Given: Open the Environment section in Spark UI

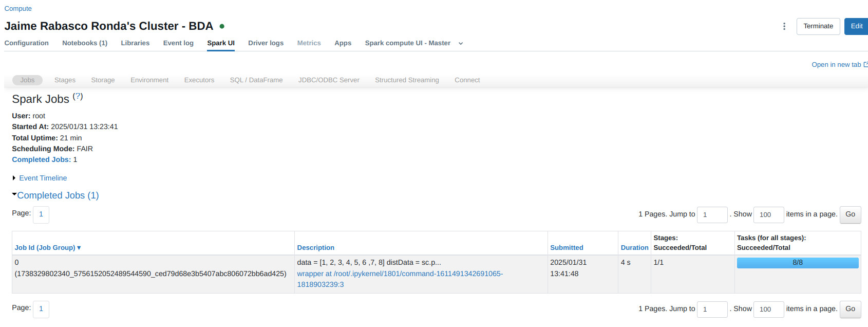Looking at the screenshot, I should pos(149,80).
